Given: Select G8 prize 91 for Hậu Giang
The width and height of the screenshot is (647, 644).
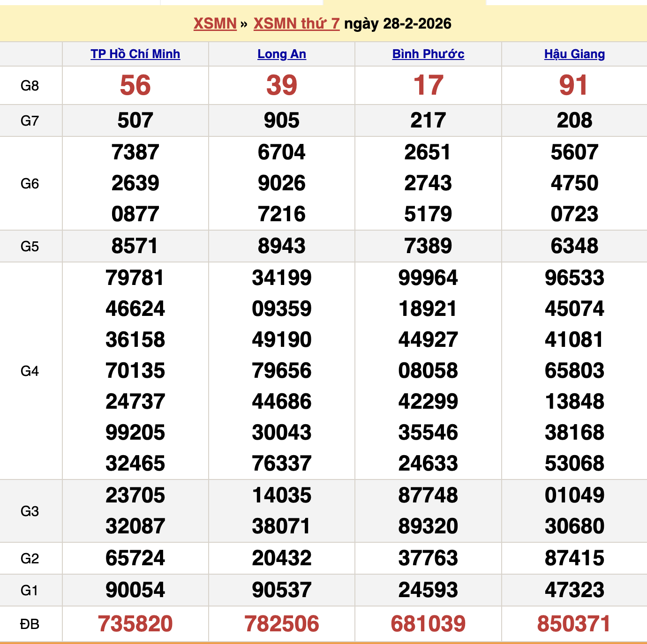Looking at the screenshot, I should click(x=574, y=85).
